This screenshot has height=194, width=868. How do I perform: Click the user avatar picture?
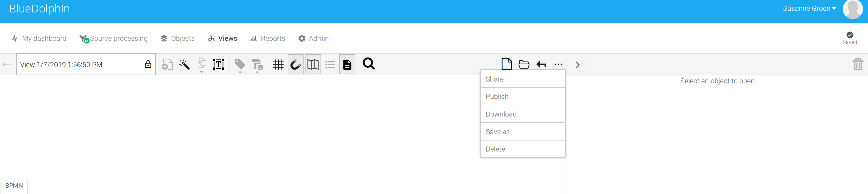pos(853,10)
